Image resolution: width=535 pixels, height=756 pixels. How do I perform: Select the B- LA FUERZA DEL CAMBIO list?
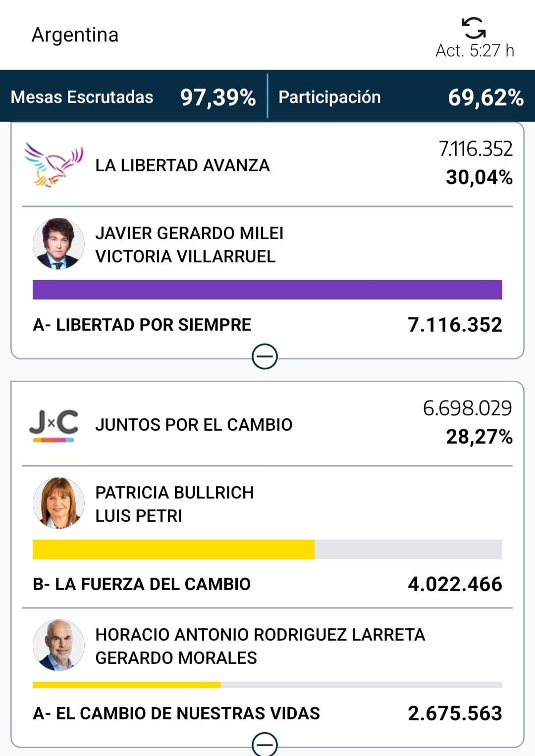[142, 584]
